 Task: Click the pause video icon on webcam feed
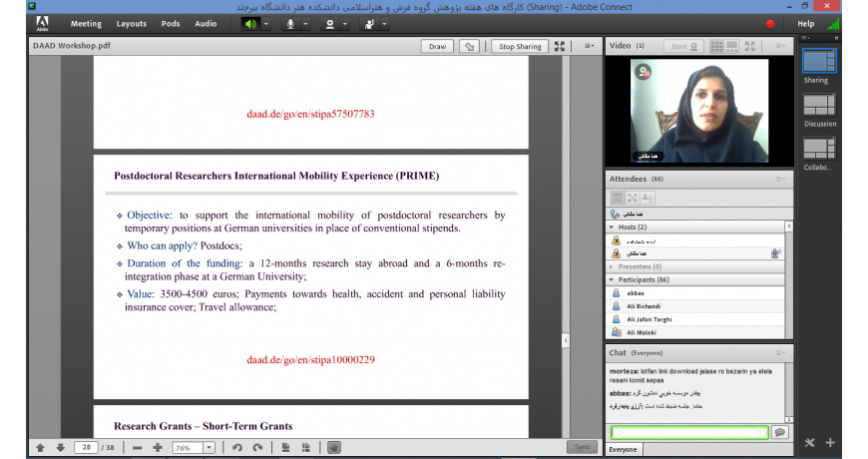[644, 72]
